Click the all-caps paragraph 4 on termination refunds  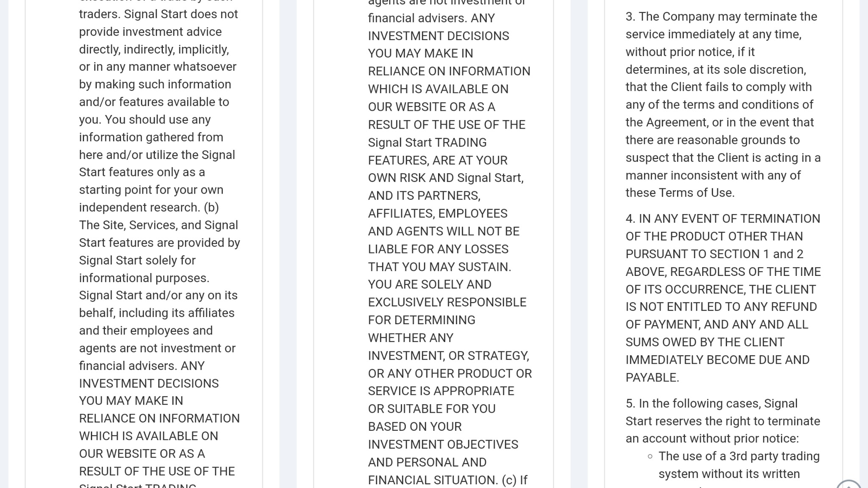(x=723, y=298)
